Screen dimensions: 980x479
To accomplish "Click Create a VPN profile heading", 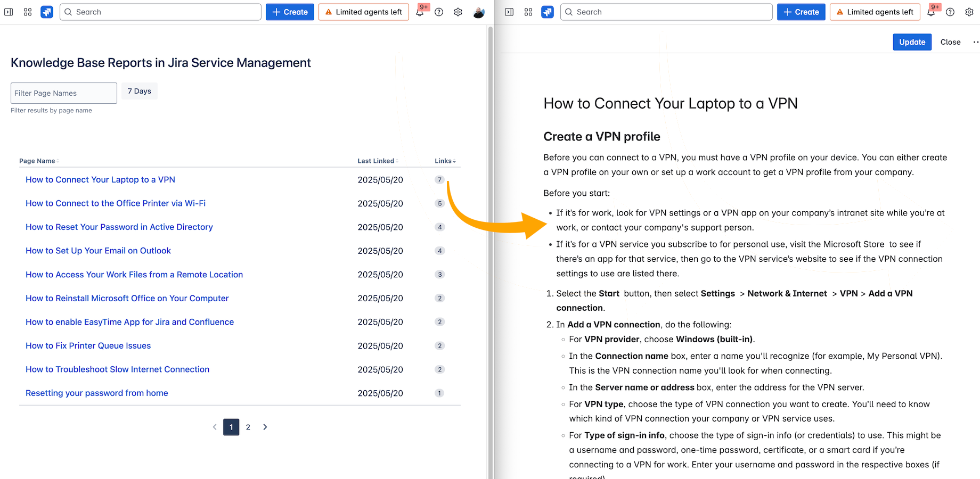I will pyautogui.click(x=602, y=137).
